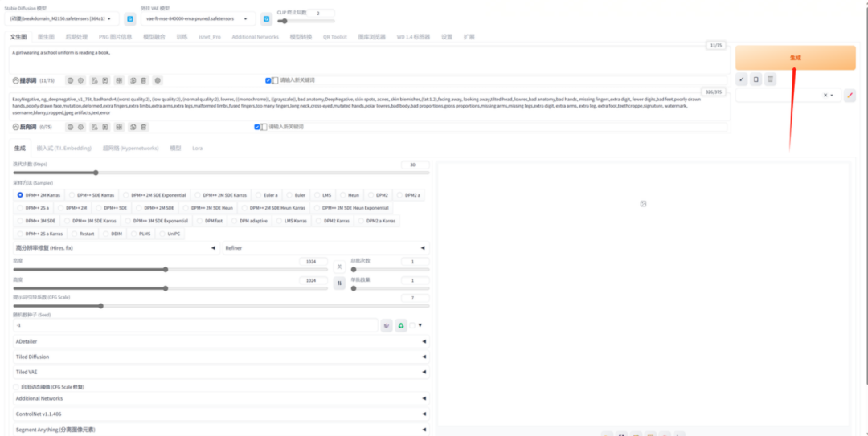Open the Stable Diffusion model dropdown
868x436 pixels.
pyautogui.click(x=62, y=18)
